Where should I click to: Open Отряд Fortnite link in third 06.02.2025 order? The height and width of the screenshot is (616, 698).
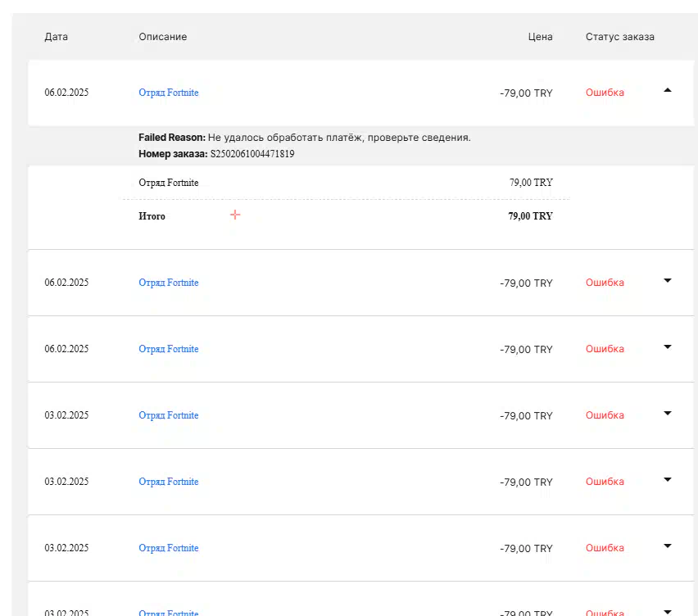coord(168,349)
